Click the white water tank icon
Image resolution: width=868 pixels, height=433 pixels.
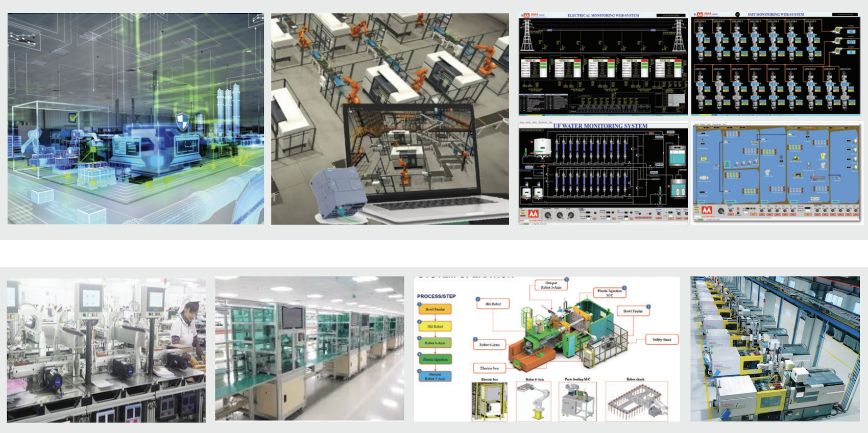point(542,146)
